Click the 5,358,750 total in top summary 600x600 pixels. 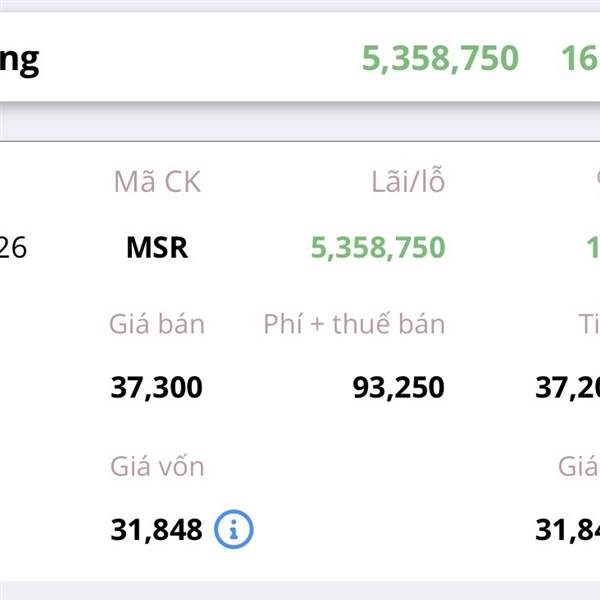(440, 59)
